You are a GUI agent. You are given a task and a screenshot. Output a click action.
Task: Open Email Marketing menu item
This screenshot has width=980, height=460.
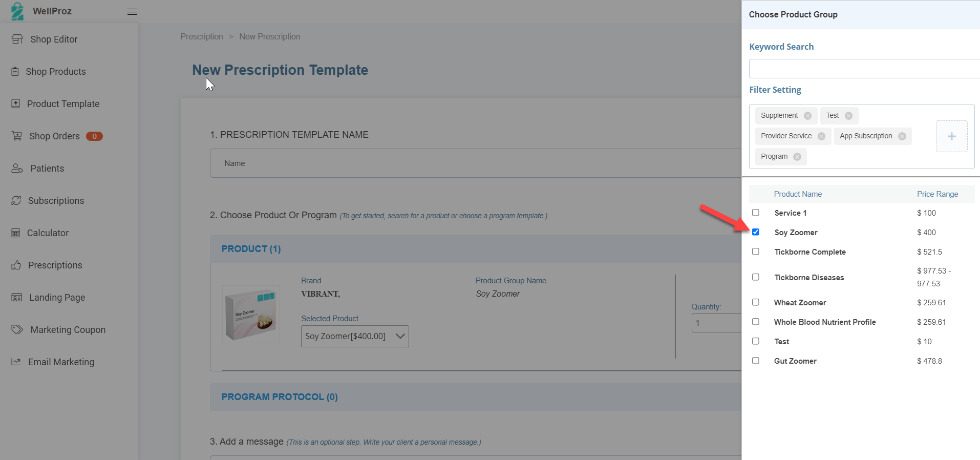pyautogui.click(x=61, y=362)
